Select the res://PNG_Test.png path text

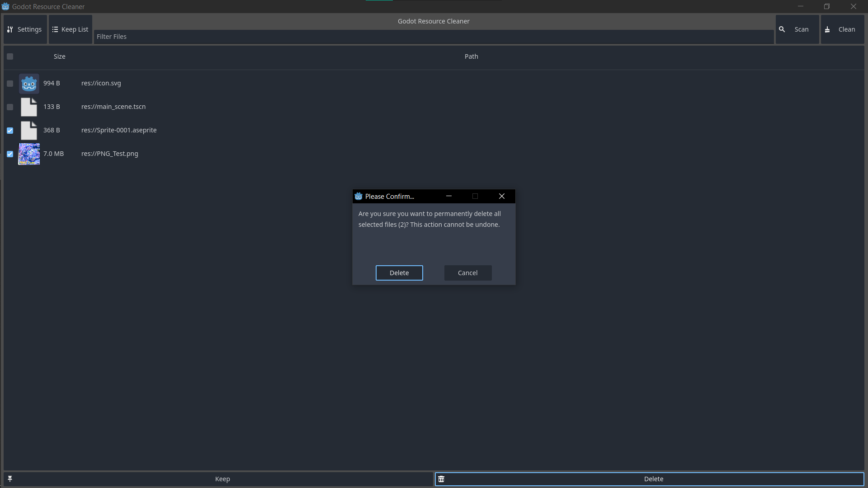(x=110, y=154)
